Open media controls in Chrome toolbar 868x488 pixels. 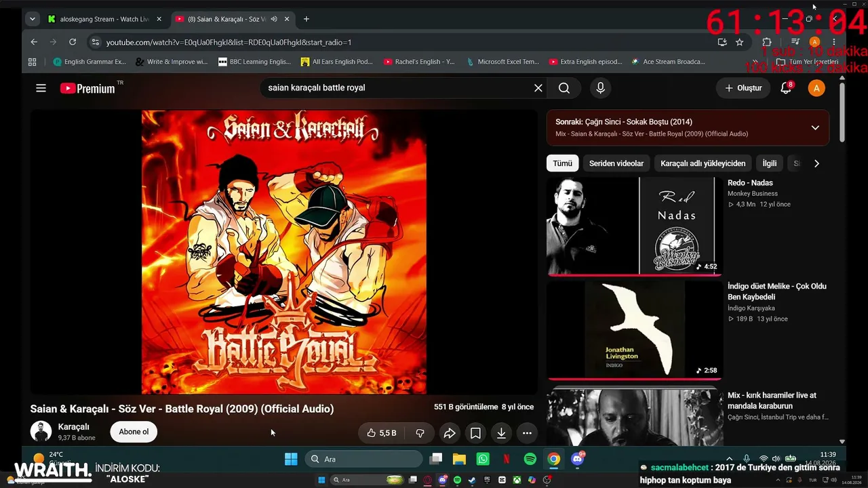[795, 42]
